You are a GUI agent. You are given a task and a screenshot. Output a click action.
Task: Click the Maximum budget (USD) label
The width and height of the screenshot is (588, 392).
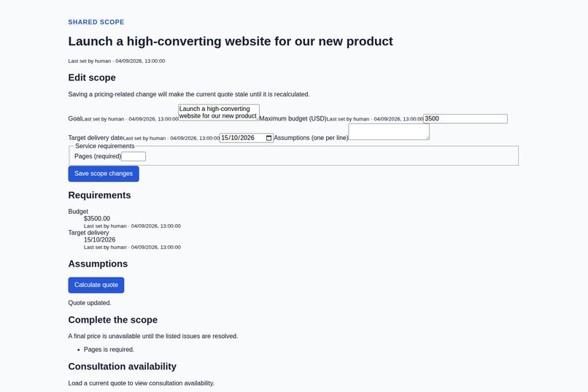coord(293,118)
